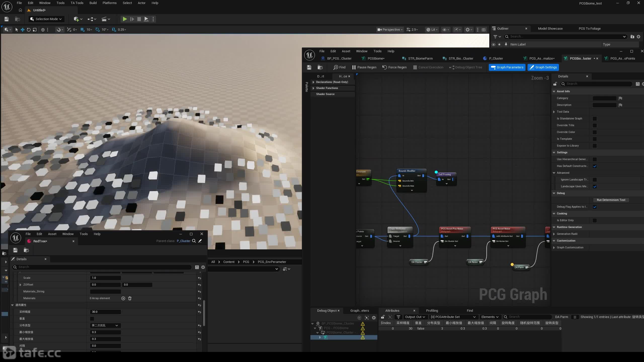
Task: Save the current level with main toolbar disk icon
Action: tap(7, 19)
